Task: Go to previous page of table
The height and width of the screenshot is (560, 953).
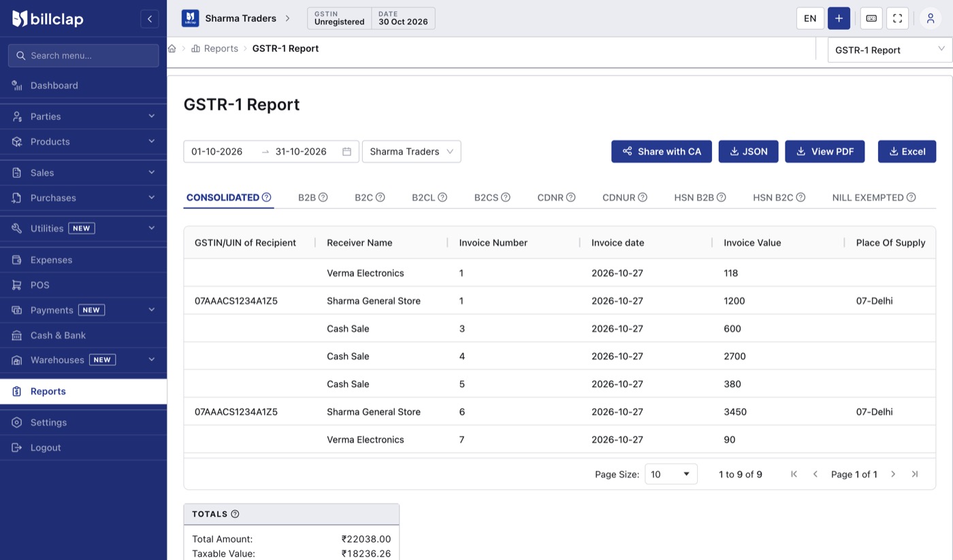Action: click(x=815, y=474)
